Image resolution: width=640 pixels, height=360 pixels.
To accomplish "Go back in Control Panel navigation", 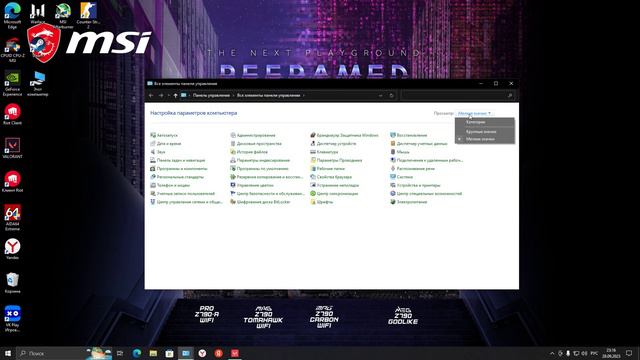I will coord(151,96).
